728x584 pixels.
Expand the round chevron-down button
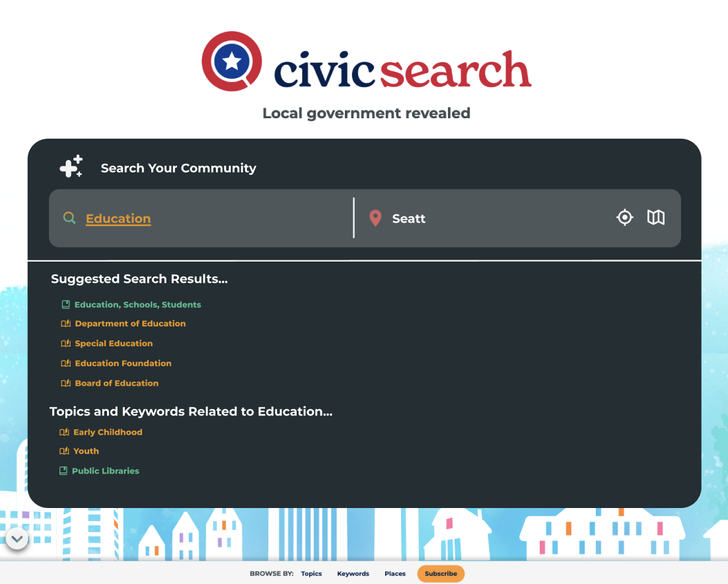coord(17,539)
